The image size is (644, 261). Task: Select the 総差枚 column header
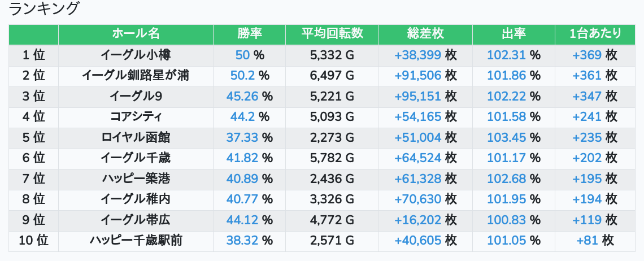click(425, 34)
